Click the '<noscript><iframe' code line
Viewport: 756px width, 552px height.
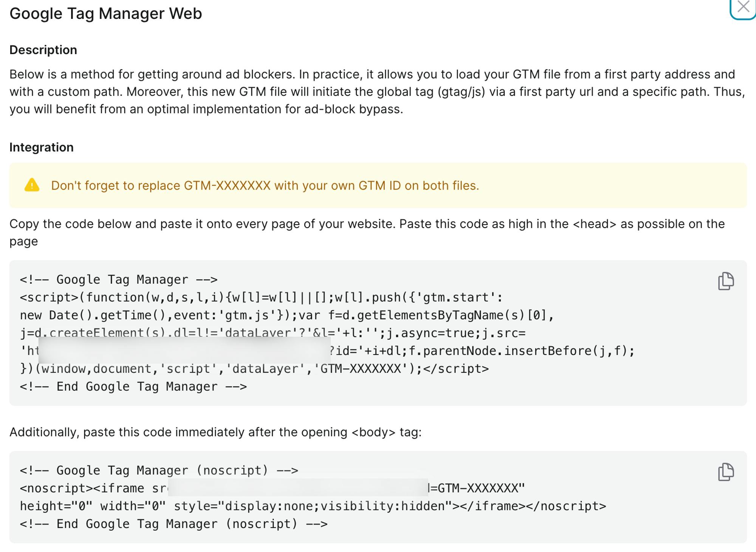[x=272, y=488]
